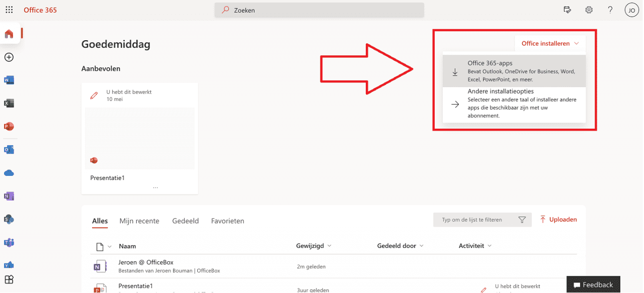Expand the Office installeren dropdown
Viewport: 644px width, 293px height.
(x=550, y=44)
